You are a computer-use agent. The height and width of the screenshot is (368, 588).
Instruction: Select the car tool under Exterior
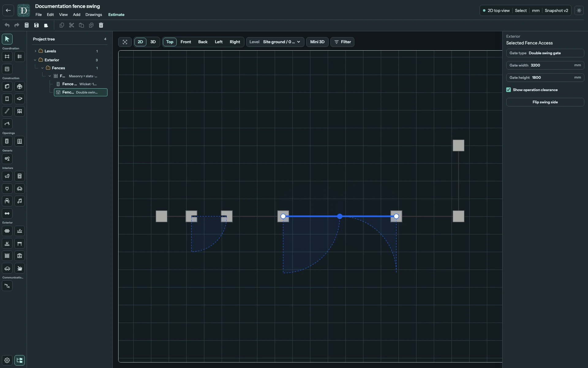[7, 268]
